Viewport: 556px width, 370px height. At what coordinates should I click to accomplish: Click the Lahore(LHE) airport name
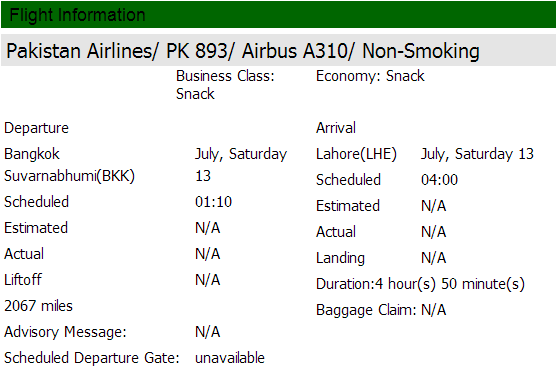click(x=356, y=154)
